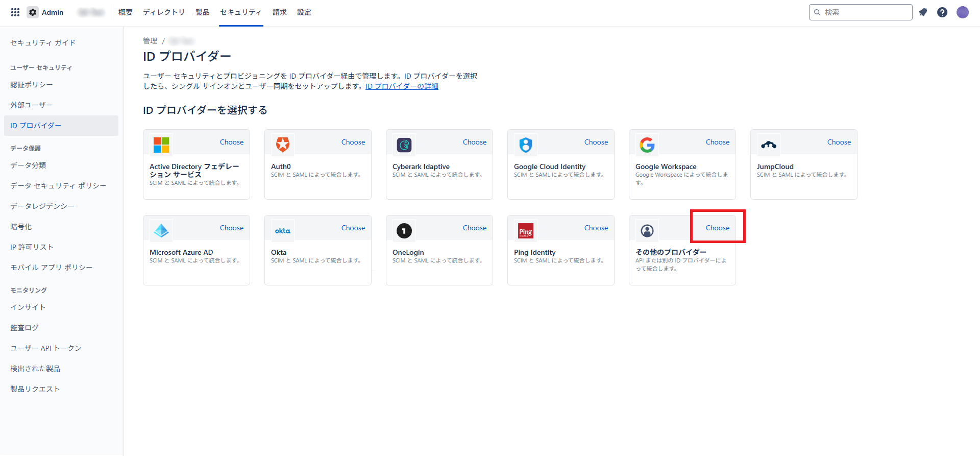This screenshot has width=980, height=456.
Task: Click the Admin title text
Action: [53, 12]
